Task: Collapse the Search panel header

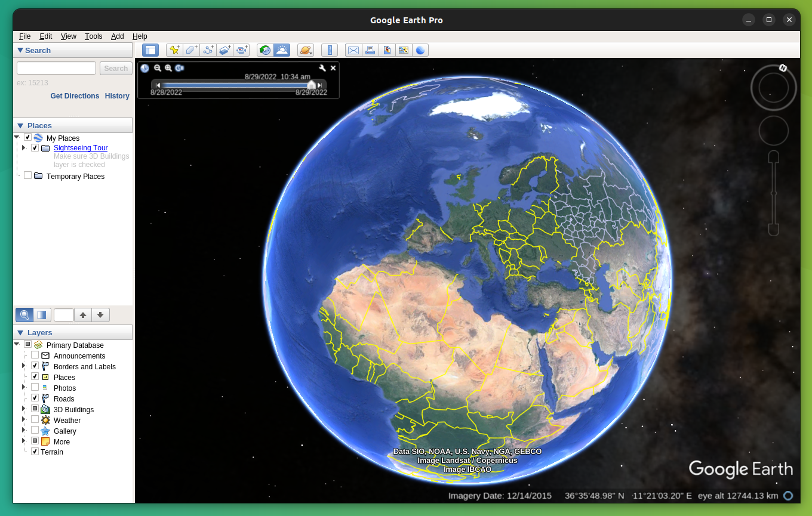Action: [73, 50]
